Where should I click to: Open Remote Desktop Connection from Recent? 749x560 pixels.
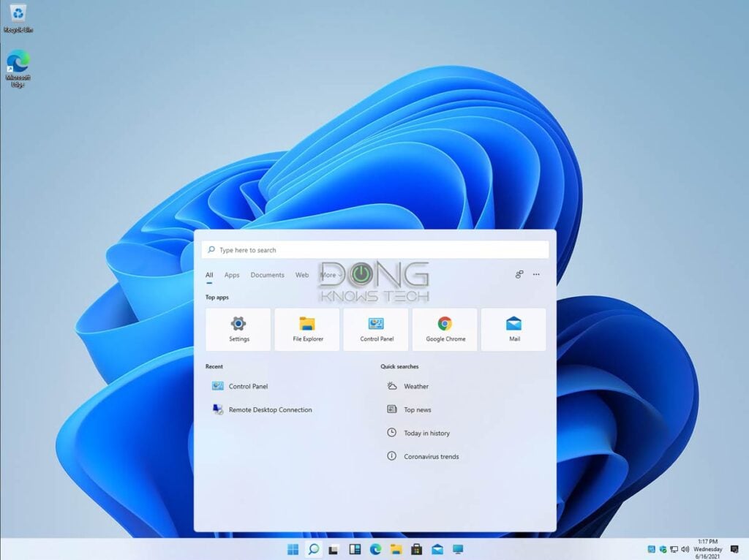point(262,409)
